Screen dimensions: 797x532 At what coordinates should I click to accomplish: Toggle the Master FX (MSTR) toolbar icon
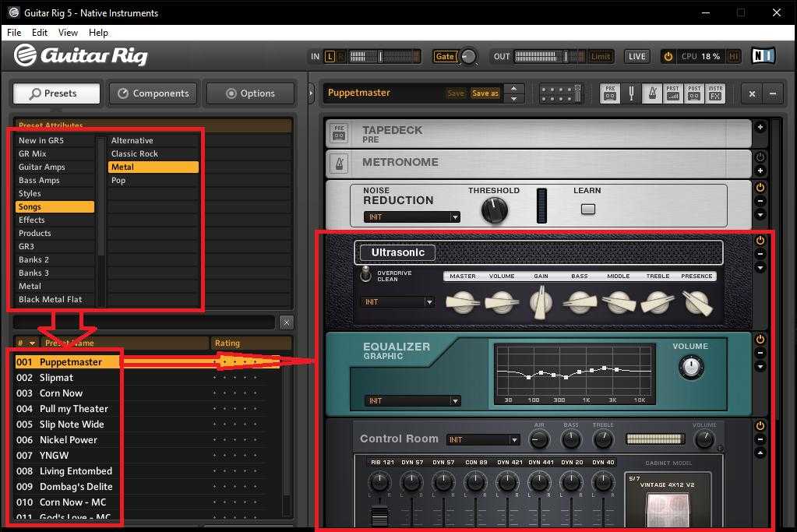point(714,93)
